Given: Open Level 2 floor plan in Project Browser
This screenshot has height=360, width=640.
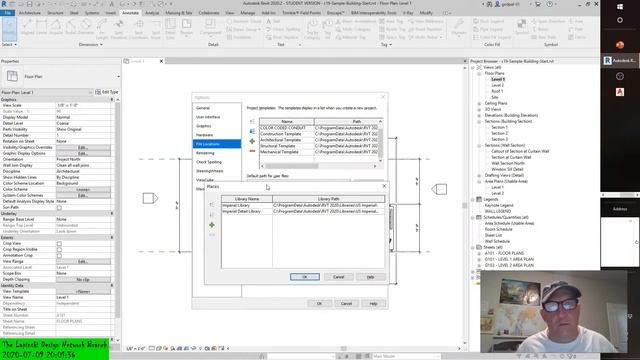Looking at the screenshot, I should pyautogui.click(x=497, y=85).
